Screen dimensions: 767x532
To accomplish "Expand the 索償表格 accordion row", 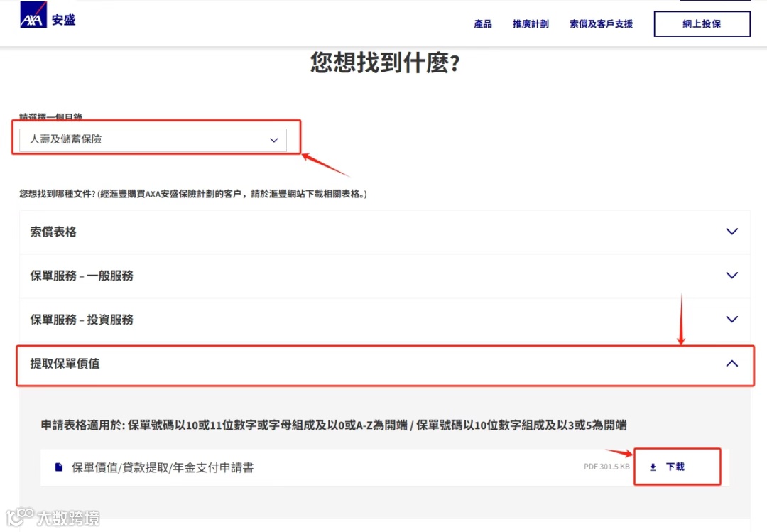I will click(x=383, y=231).
